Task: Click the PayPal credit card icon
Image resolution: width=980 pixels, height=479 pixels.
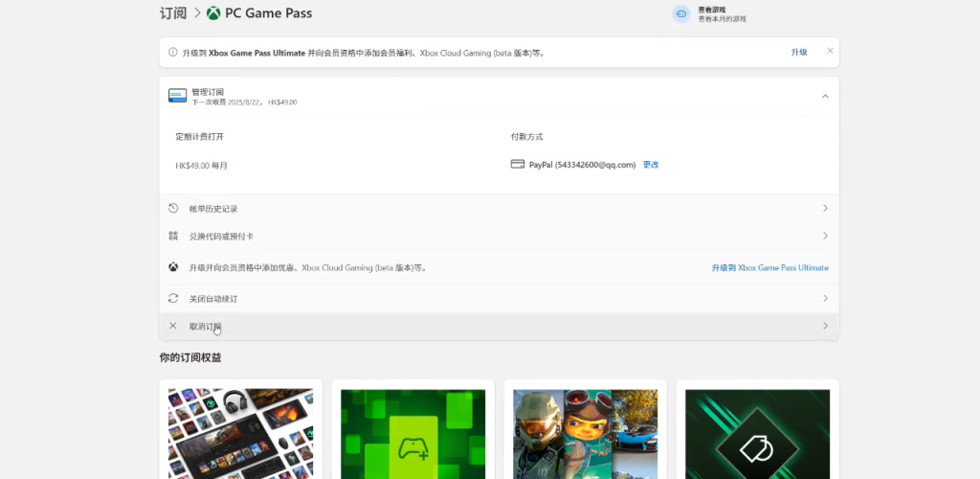Action: (518, 165)
